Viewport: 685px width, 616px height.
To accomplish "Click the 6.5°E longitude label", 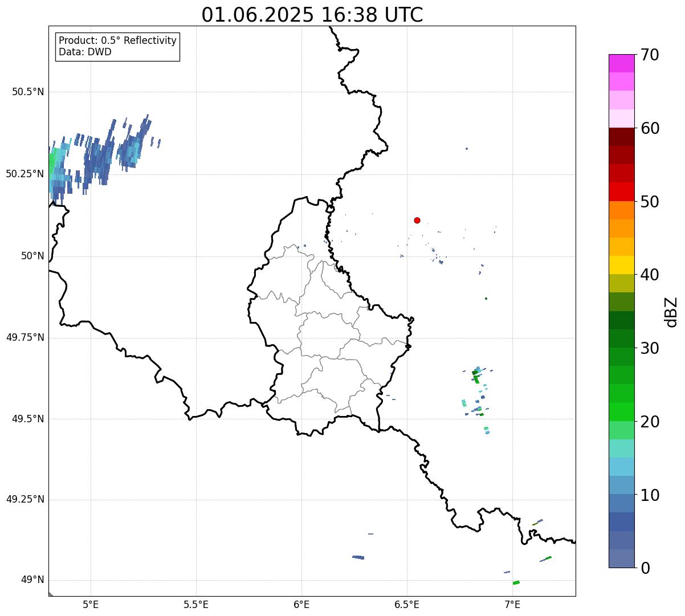I will [407, 604].
